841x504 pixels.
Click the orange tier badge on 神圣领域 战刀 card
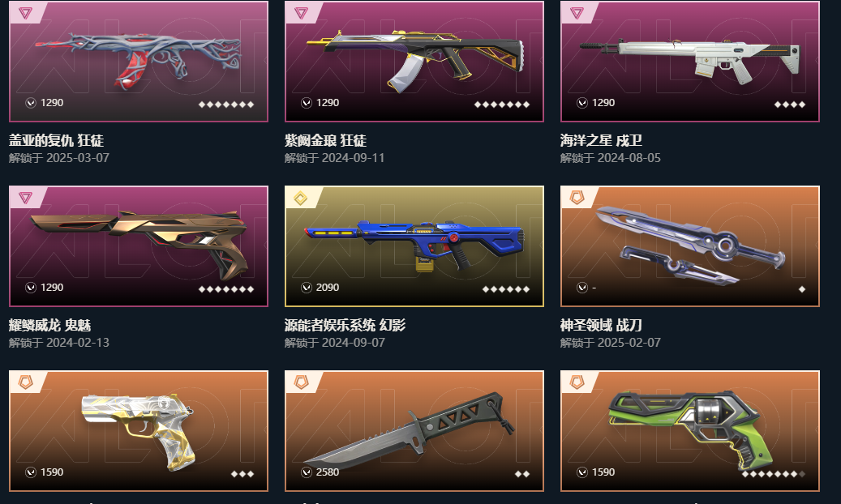(x=577, y=198)
